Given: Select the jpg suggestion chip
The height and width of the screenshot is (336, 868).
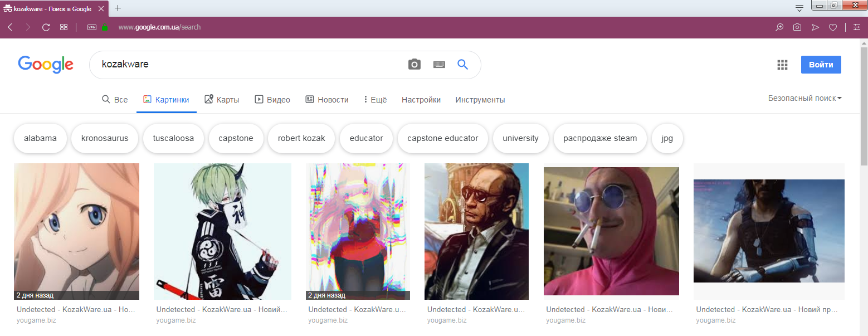Looking at the screenshot, I should (x=667, y=138).
